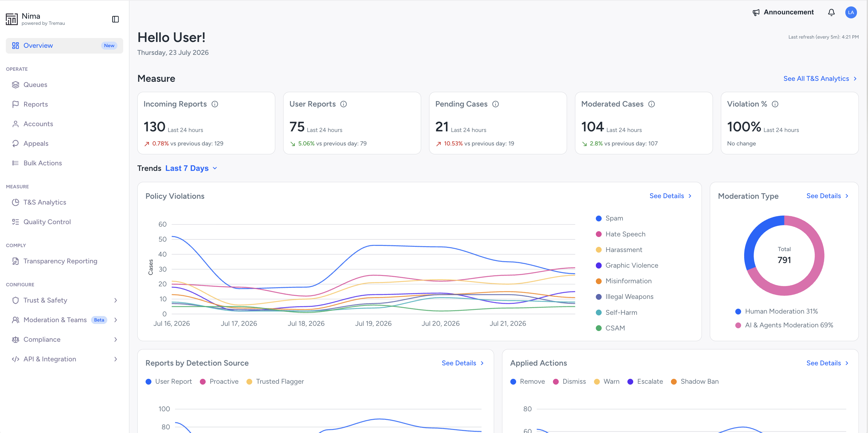
Task: Expand the Compliance section chevron
Action: (x=116, y=339)
